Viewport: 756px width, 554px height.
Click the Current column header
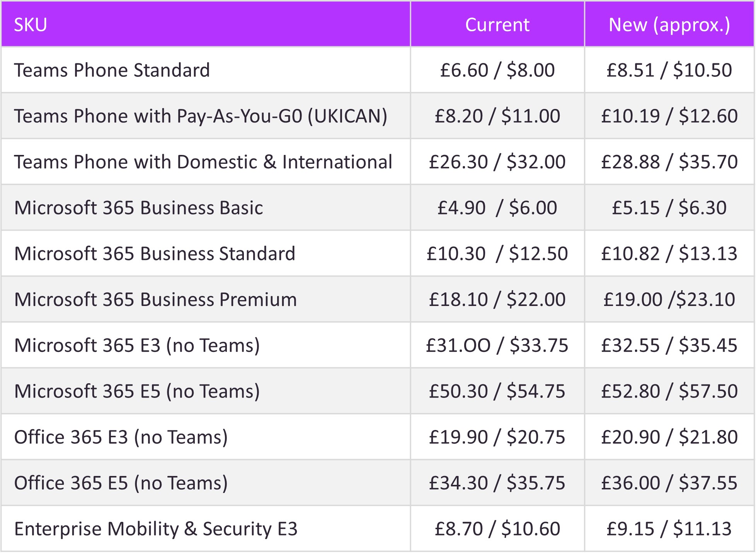[x=497, y=24]
